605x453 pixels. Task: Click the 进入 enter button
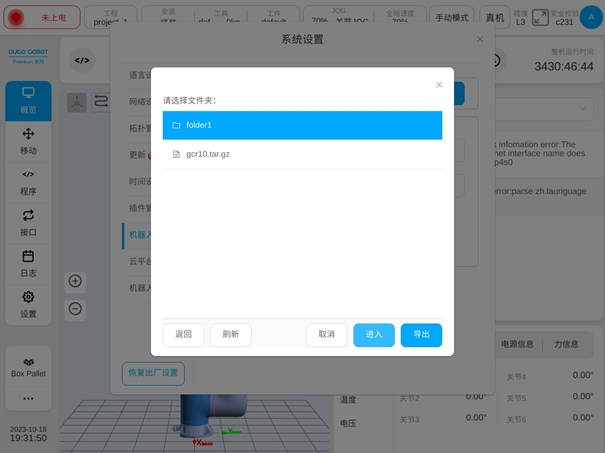tap(374, 335)
